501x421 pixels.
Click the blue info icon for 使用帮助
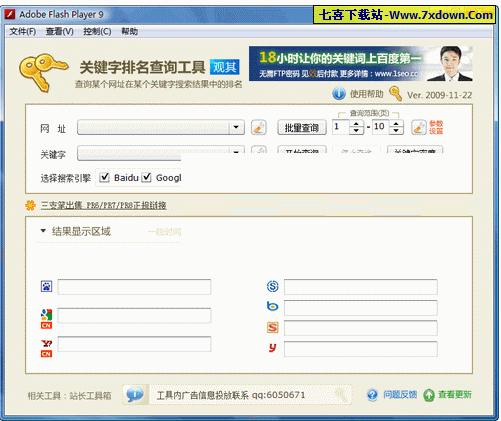339,94
